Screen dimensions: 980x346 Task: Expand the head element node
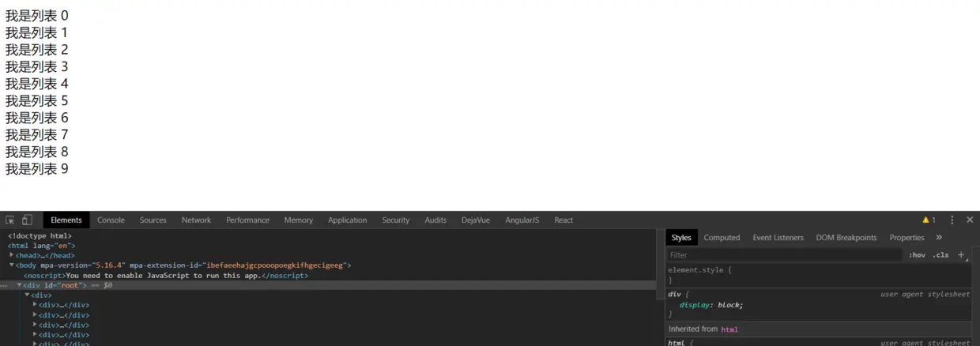coord(12,255)
